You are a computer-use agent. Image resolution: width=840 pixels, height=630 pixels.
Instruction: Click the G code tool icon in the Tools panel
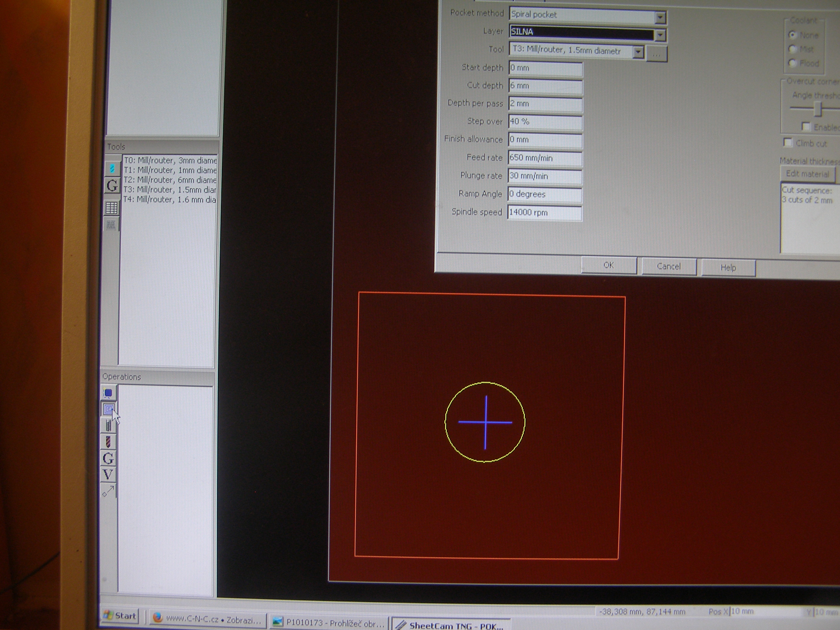point(112,186)
